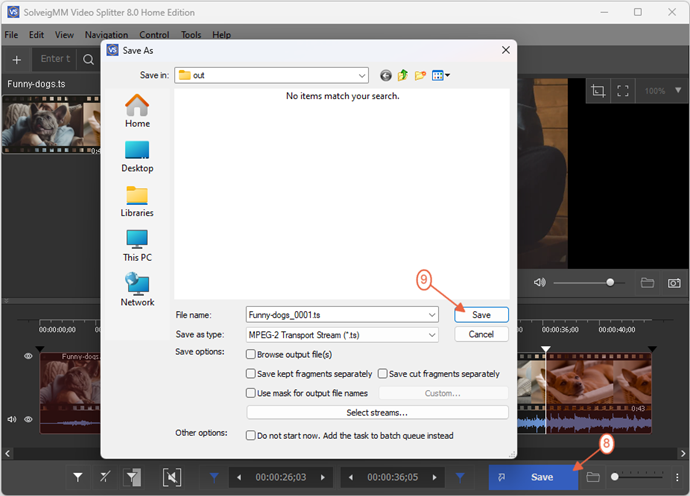Toggle the audio track speaker icon on timeline
This screenshot has height=496, width=690.
(12, 419)
